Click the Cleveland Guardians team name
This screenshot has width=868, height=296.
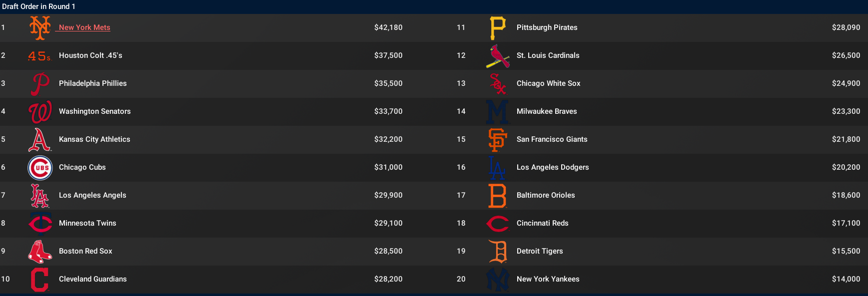[x=93, y=279]
